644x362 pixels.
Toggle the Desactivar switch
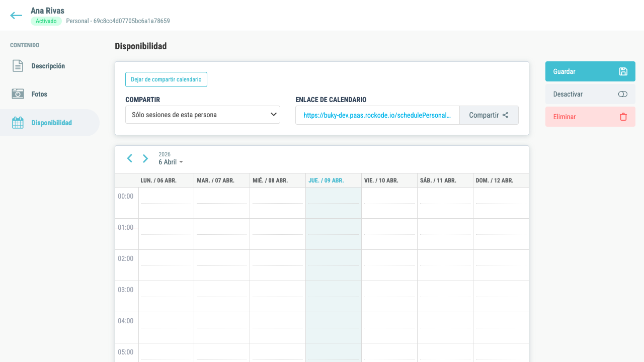click(623, 94)
